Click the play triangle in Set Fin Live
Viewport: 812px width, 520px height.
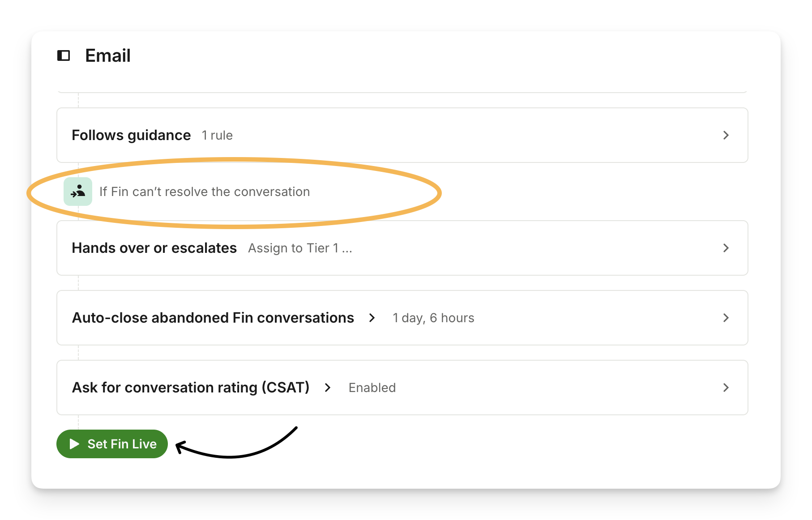tap(74, 444)
